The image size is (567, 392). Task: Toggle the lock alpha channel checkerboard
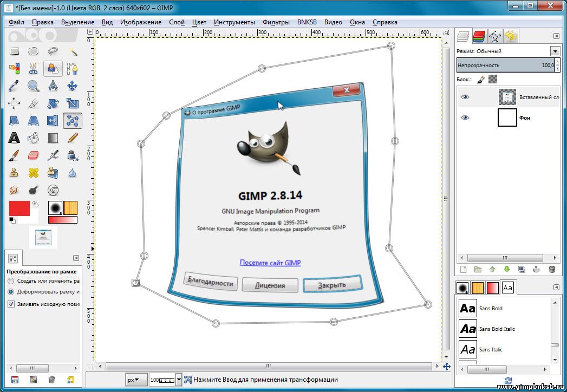[x=492, y=79]
